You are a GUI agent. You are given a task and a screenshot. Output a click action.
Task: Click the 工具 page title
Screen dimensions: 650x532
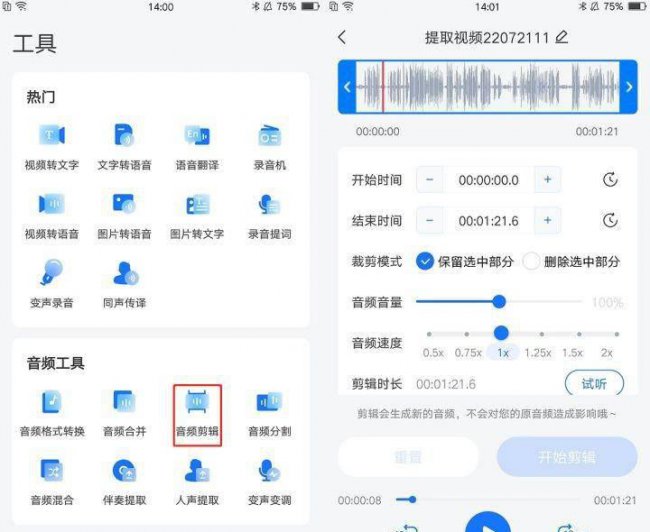(34, 44)
